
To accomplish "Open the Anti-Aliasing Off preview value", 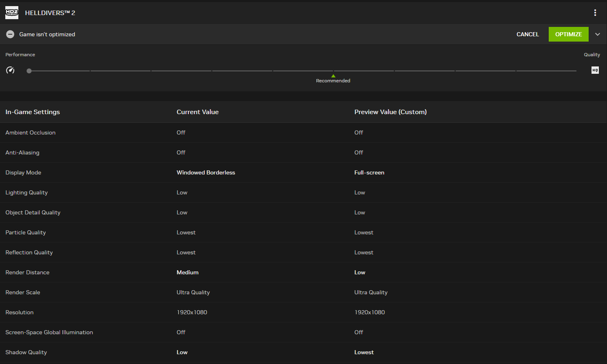I will [x=359, y=152].
